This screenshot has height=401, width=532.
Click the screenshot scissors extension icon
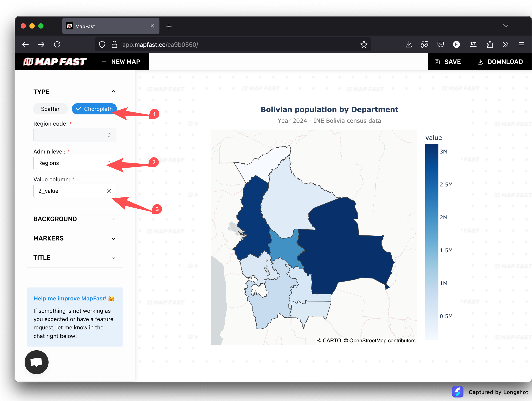click(425, 45)
